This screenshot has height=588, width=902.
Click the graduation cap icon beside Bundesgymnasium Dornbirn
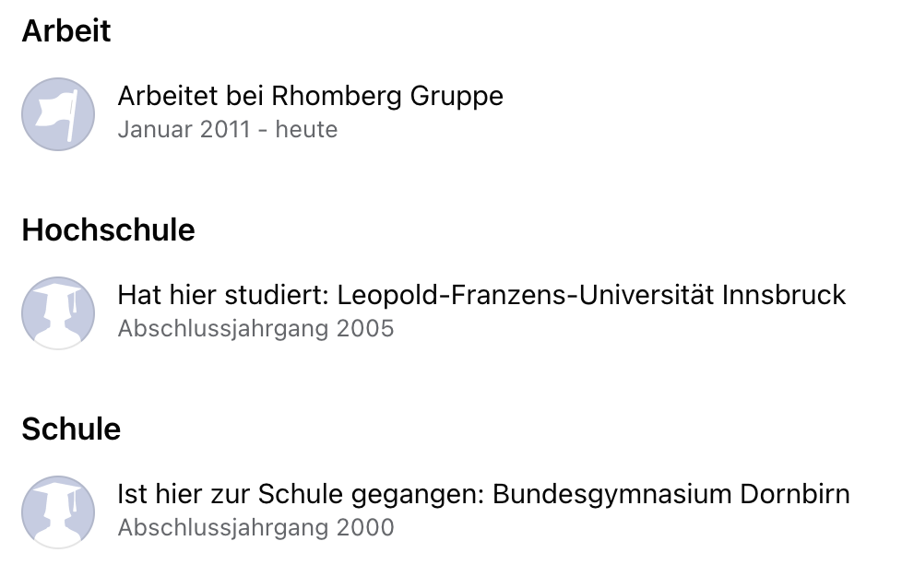(x=58, y=512)
